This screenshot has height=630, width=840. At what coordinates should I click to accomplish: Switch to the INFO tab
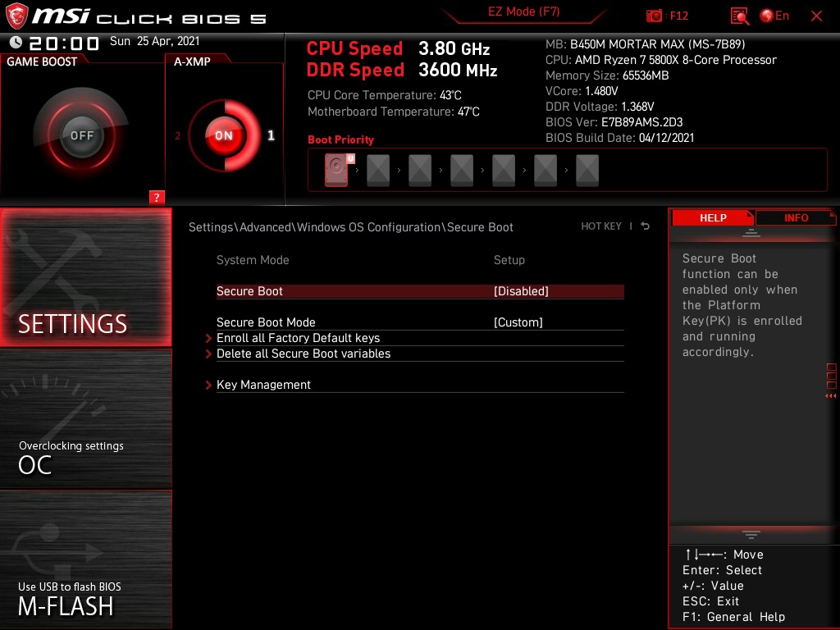point(795,217)
